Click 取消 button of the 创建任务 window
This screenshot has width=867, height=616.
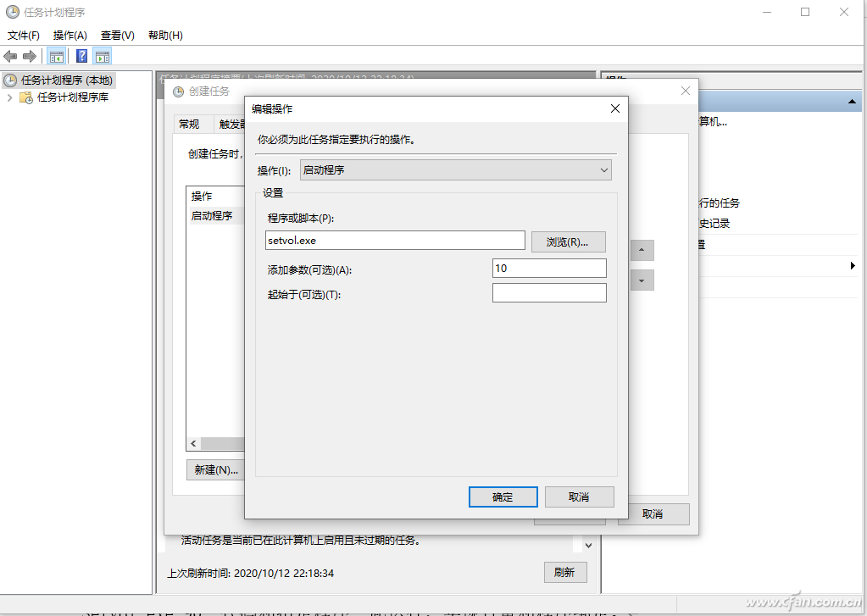(653, 514)
